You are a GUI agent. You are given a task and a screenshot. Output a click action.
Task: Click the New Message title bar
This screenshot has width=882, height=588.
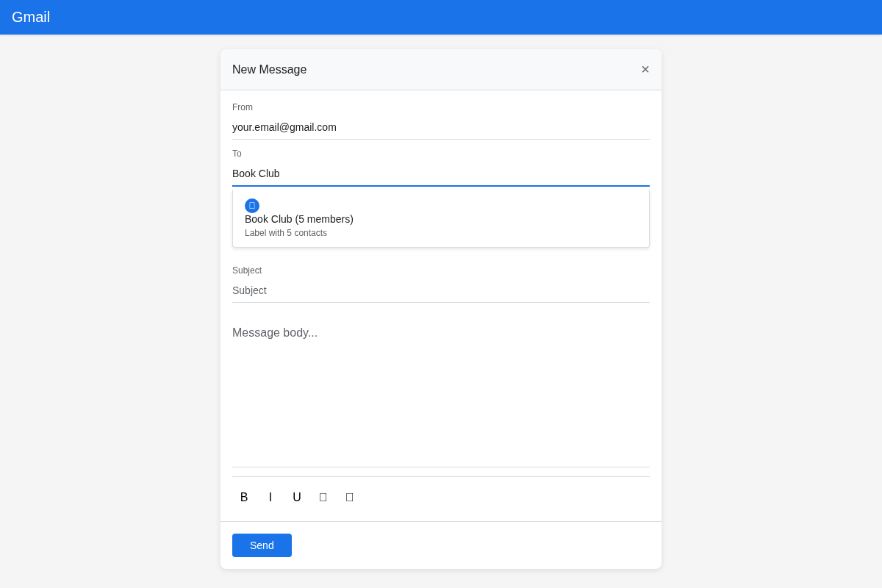click(x=269, y=69)
